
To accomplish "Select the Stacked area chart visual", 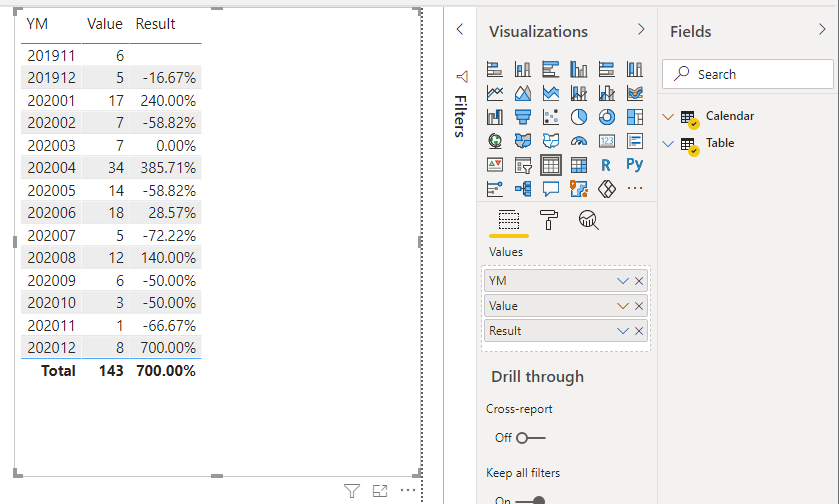I will 551,93.
